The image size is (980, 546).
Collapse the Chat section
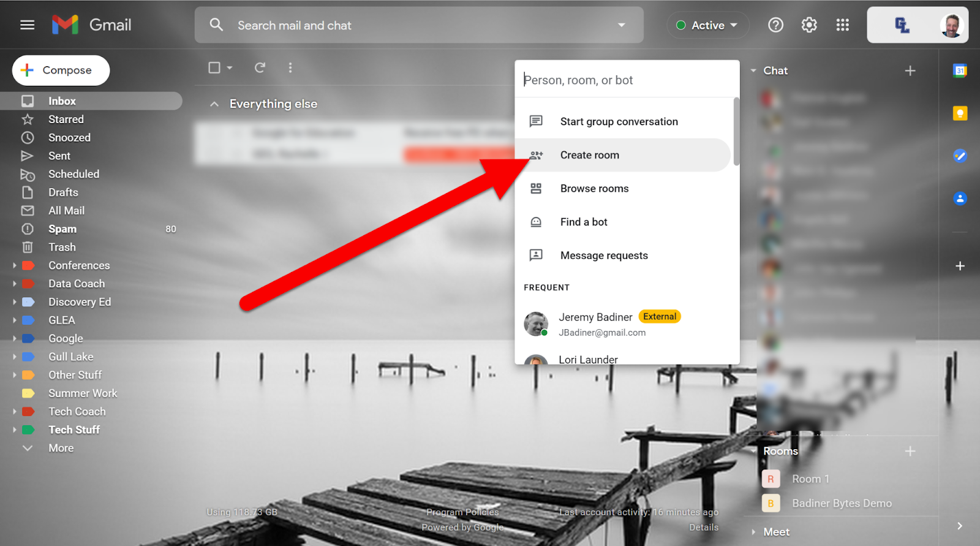tap(753, 71)
